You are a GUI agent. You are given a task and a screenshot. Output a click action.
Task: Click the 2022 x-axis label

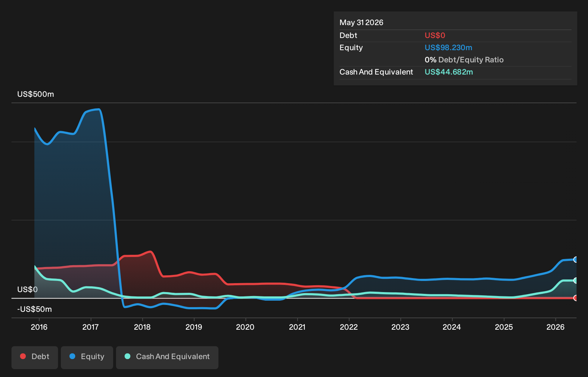[x=349, y=327]
